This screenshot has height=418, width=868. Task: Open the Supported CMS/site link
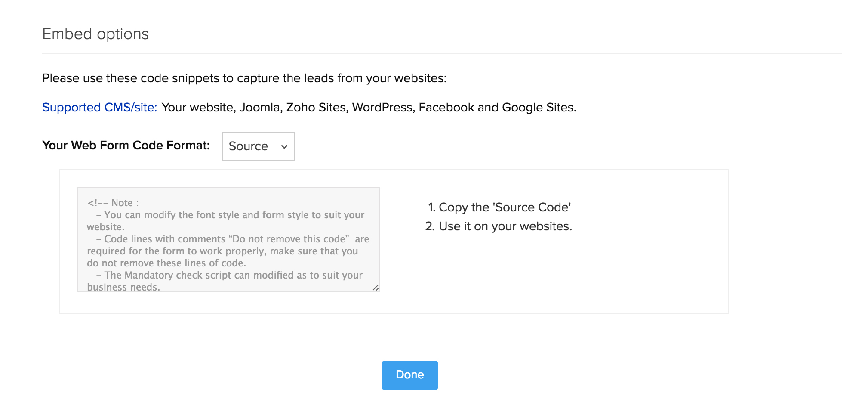coord(99,107)
